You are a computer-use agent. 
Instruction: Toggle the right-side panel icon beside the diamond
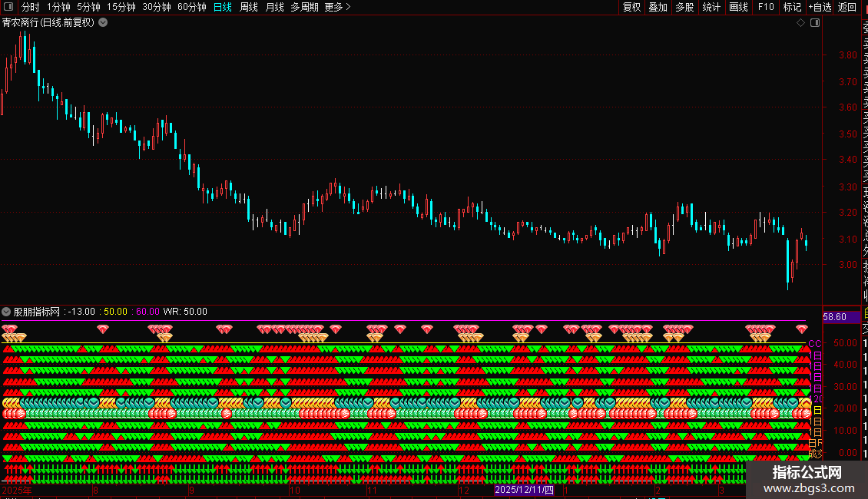tap(815, 23)
